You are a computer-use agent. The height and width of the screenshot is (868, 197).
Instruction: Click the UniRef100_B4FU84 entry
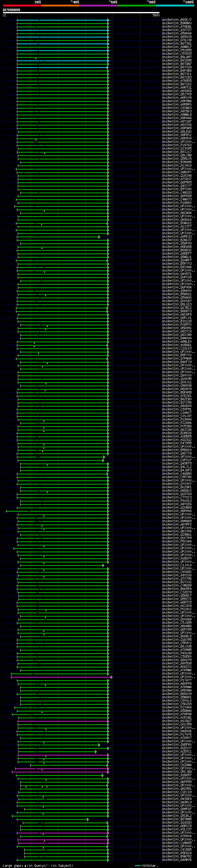click(x=177, y=71)
